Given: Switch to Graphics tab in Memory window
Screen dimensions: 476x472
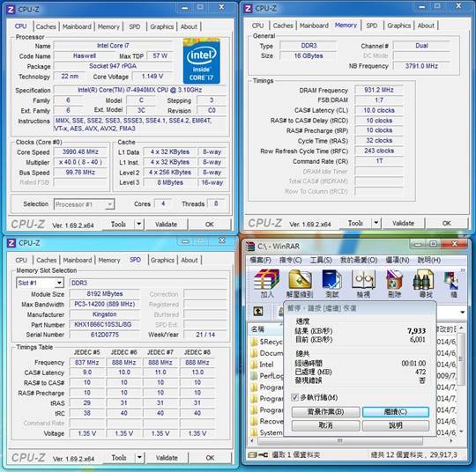Looking at the screenshot, I should point(399,26).
